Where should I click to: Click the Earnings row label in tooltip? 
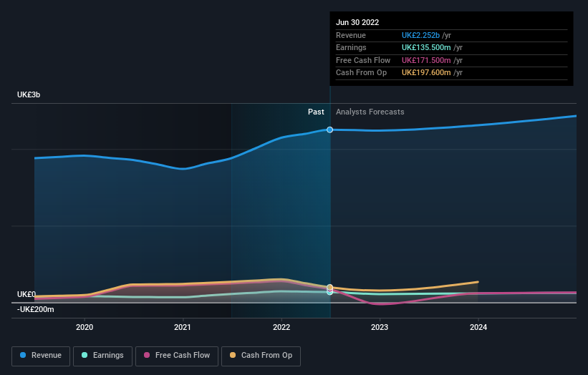click(351, 47)
